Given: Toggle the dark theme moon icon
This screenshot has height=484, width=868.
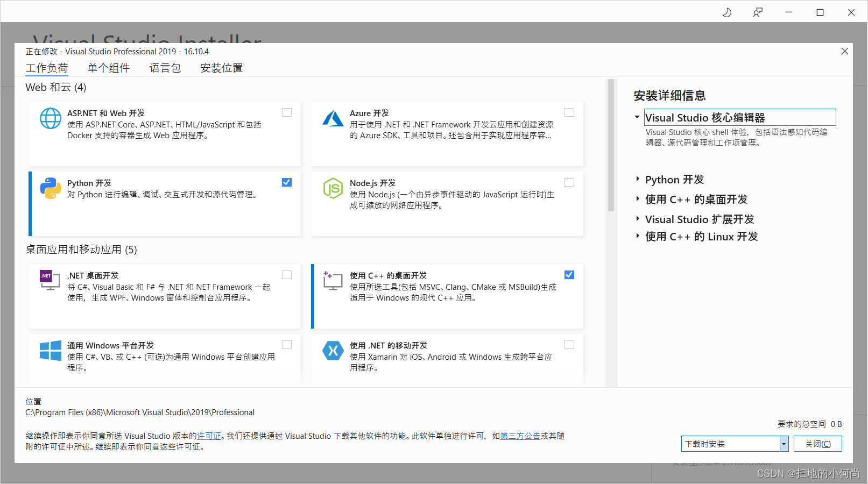Looking at the screenshot, I should click(727, 12).
